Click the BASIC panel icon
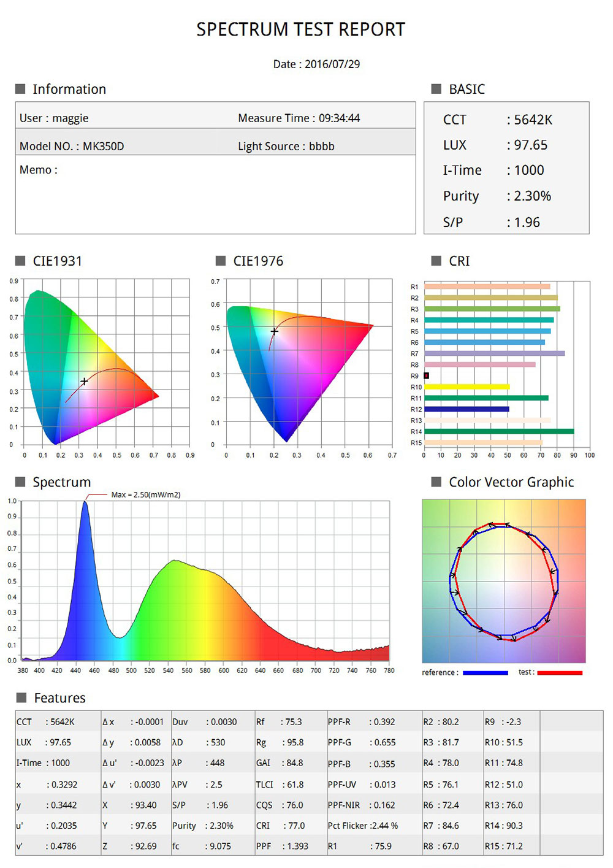The image size is (613, 868). (x=435, y=90)
